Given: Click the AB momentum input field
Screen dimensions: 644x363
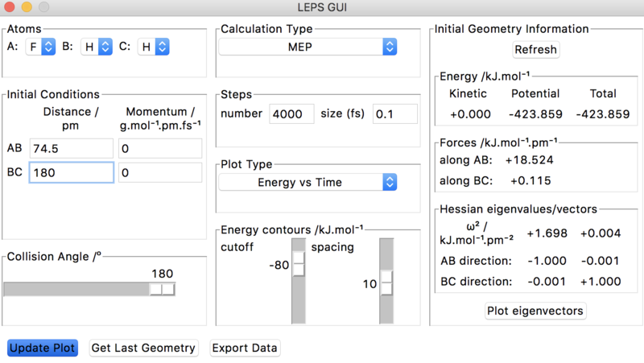Looking at the screenshot, I should click(159, 149).
